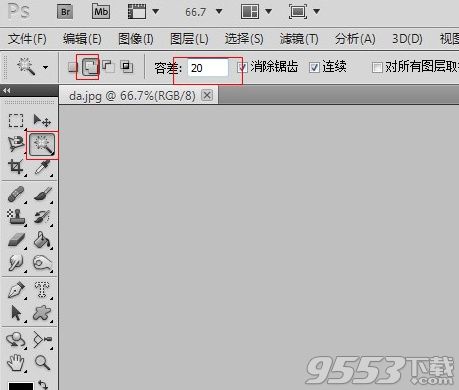Swap foreground and background colors
The image size is (459, 390).
point(43,385)
